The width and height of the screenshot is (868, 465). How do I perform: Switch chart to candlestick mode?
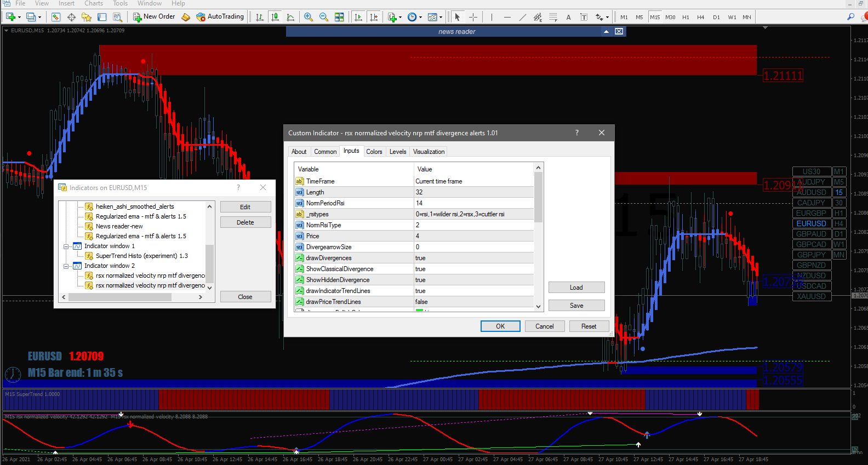(275, 17)
